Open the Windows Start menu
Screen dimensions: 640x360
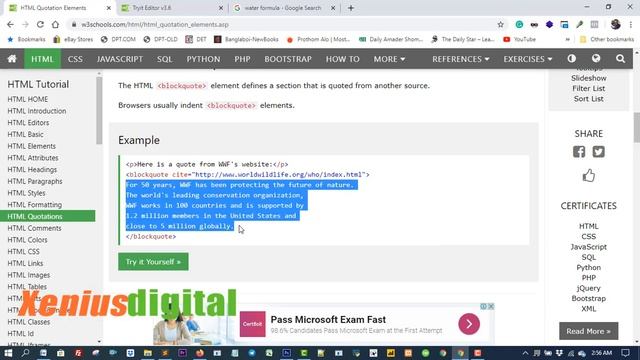tap(8, 353)
